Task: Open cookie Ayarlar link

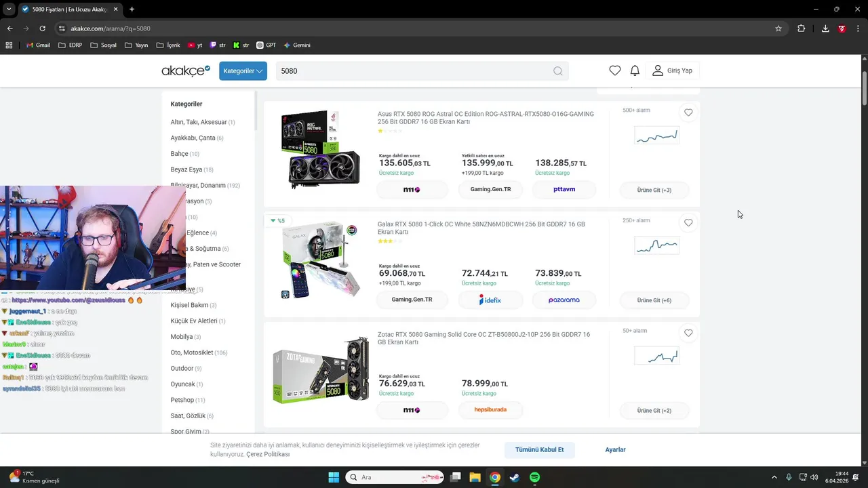Action: pos(615,449)
